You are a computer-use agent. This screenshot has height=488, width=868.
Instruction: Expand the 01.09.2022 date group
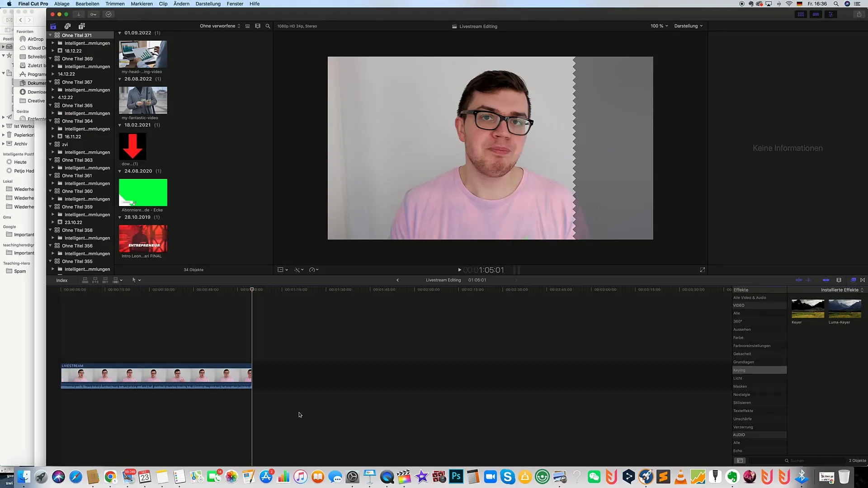click(119, 33)
